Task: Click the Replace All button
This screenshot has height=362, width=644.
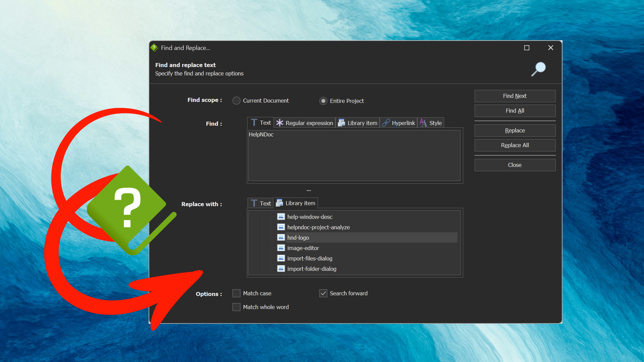Action: (x=515, y=145)
